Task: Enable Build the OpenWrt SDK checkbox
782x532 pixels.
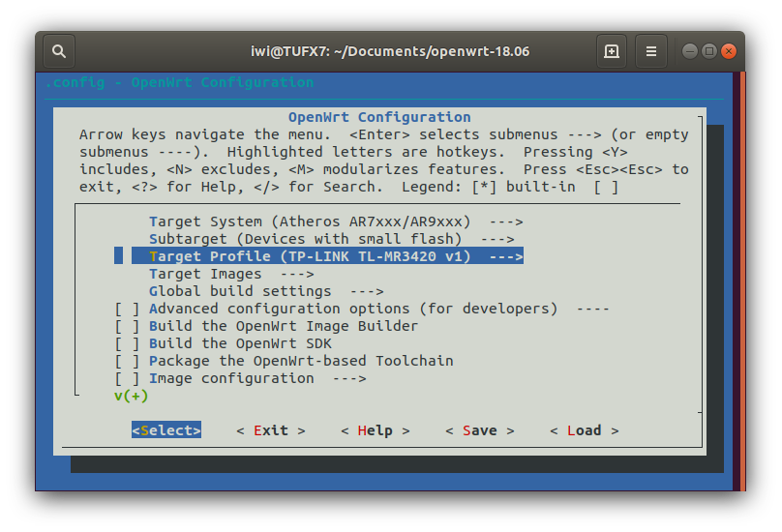Action: pos(127,344)
